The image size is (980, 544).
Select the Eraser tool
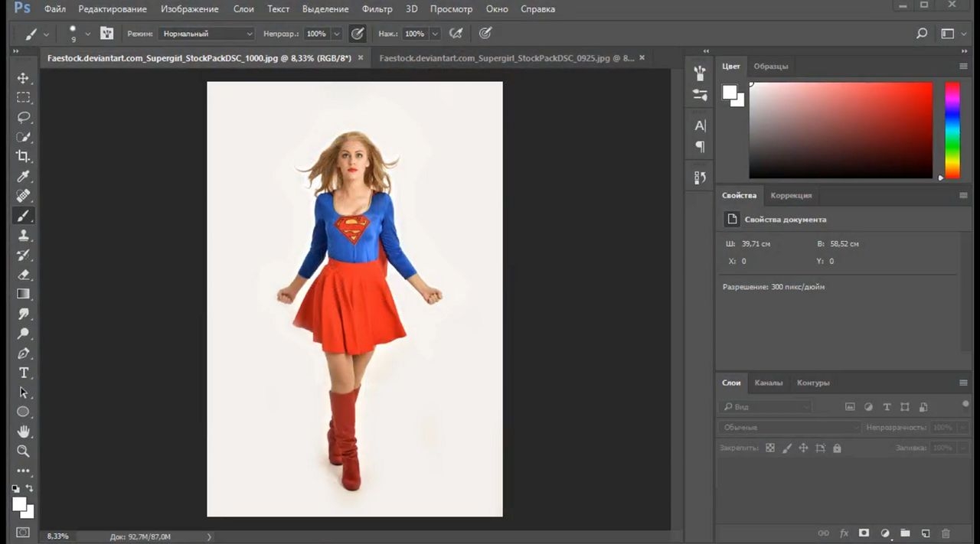23,275
